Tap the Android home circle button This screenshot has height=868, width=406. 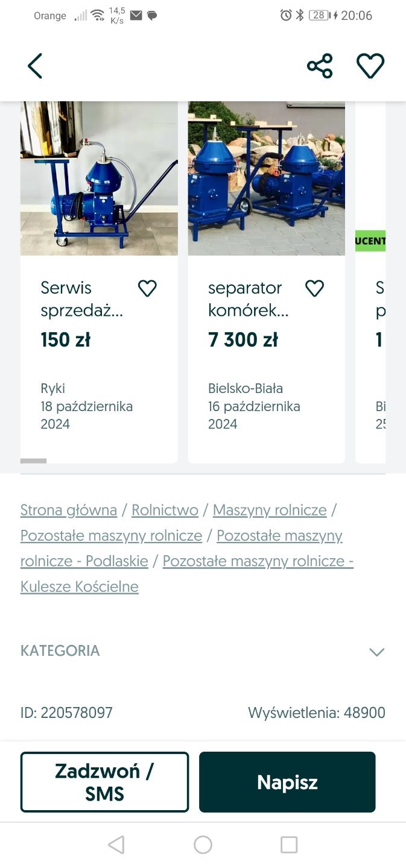[x=203, y=845]
